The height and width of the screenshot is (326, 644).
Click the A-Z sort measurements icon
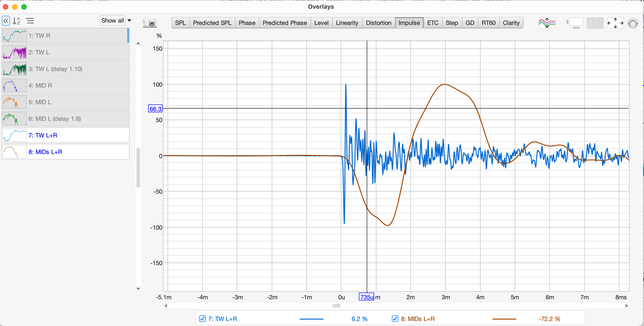(x=17, y=21)
